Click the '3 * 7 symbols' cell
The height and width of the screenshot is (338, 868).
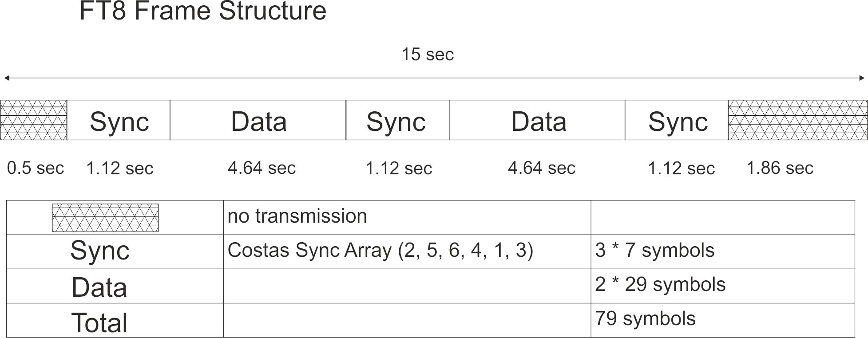[x=654, y=251]
